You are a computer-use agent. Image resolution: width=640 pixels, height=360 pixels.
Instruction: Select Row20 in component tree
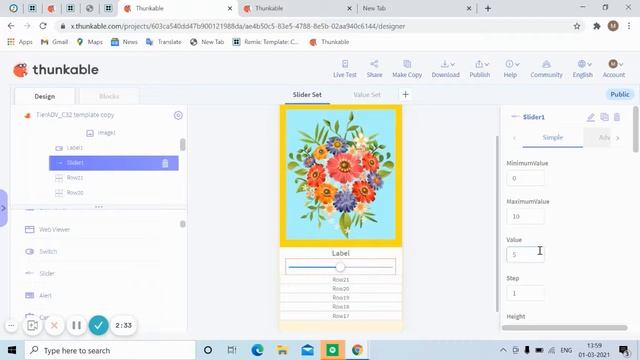(69, 193)
